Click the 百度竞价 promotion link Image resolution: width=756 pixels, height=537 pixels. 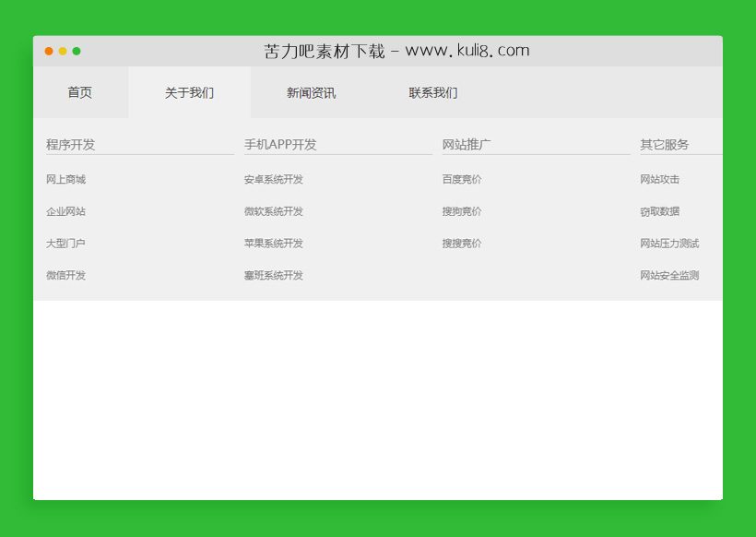pos(461,179)
